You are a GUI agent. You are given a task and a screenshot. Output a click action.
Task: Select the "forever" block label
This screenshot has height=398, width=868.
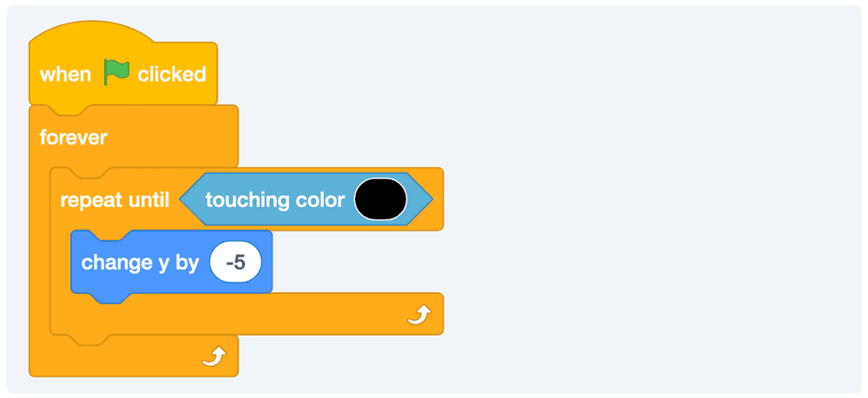(74, 137)
